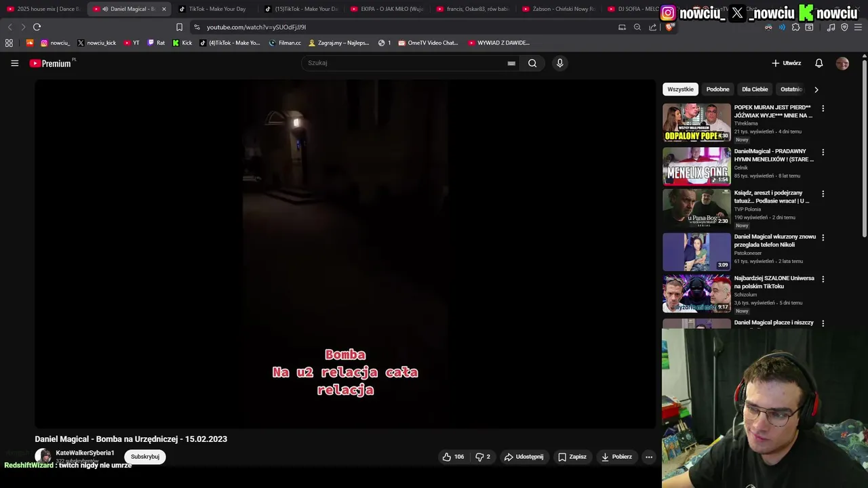Select the Dla Ciebie filter chip
Screen dimensions: 868x488
pyautogui.click(x=755, y=89)
